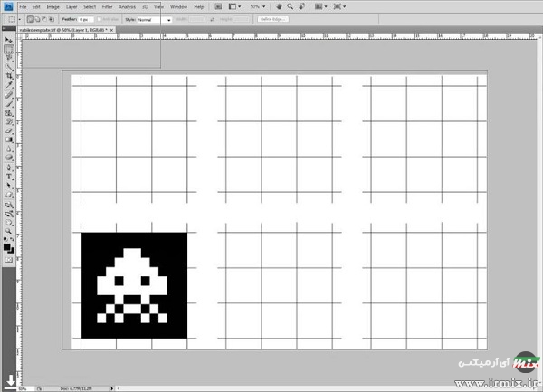Click the foreground color swatch

(x=6, y=247)
